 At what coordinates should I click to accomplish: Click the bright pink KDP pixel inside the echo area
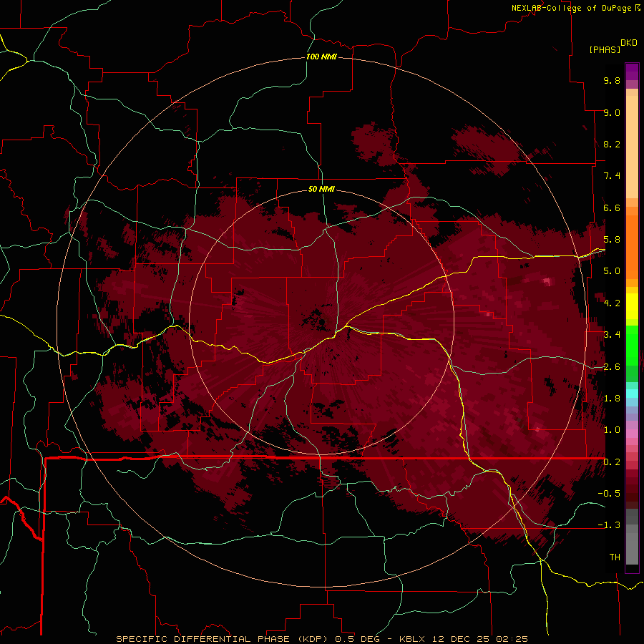click(547, 281)
